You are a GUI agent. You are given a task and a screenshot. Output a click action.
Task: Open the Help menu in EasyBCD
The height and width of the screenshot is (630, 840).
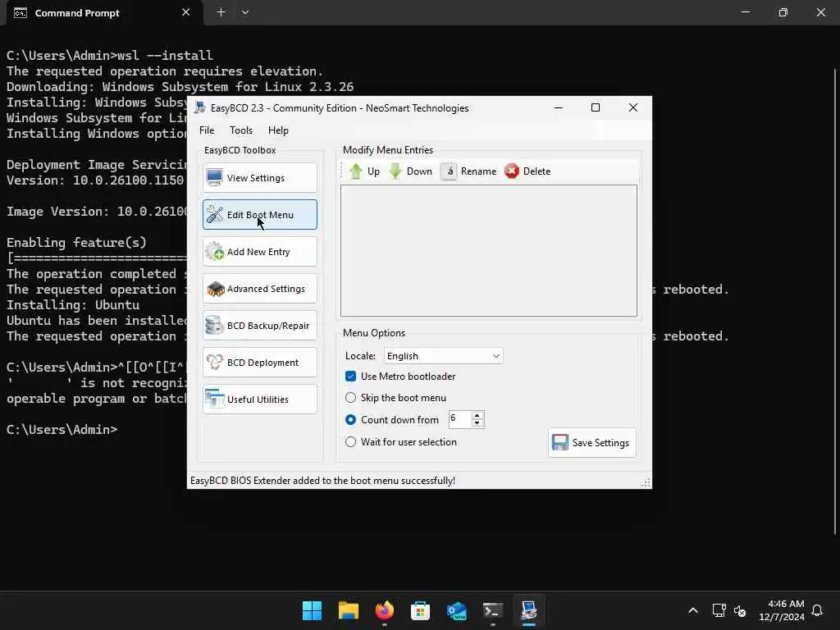(x=278, y=130)
